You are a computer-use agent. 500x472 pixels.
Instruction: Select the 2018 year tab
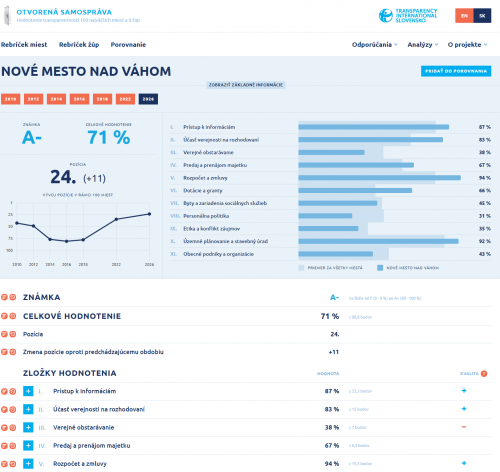point(102,99)
